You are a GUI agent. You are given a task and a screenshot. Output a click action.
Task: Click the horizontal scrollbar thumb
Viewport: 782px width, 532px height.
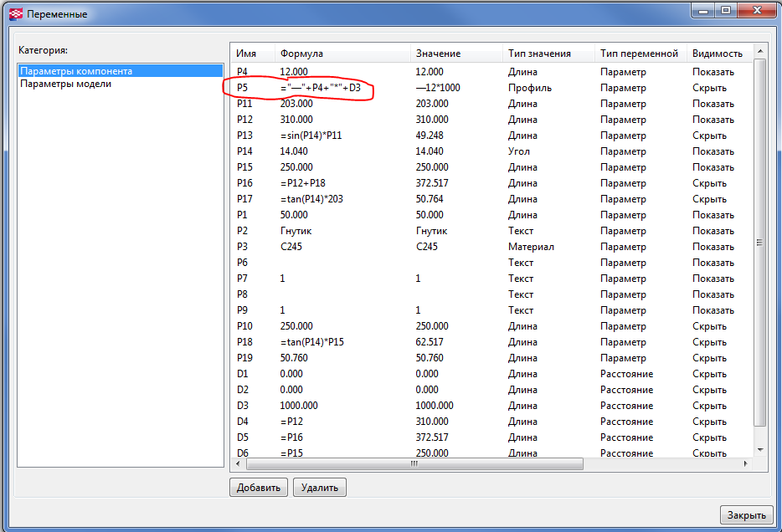point(414,463)
